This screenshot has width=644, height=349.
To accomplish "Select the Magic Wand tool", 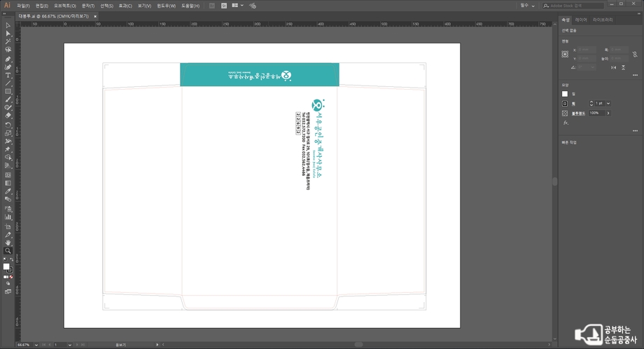I will (x=8, y=41).
